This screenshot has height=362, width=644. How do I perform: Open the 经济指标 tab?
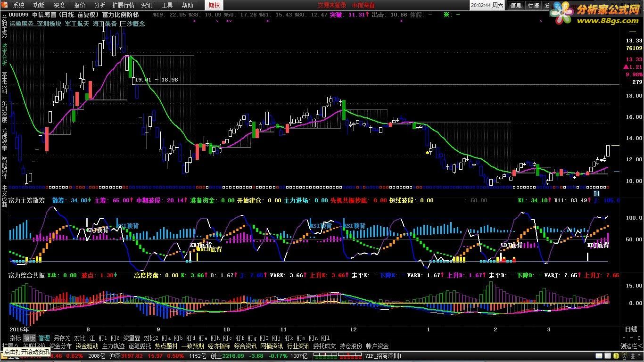pos(219,346)
